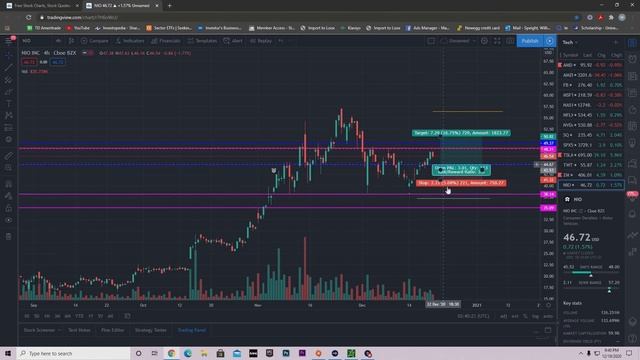Viewport: 640px width, 360px height.
Task: Open the patterns drawing tool
Action: click(8, 116)
